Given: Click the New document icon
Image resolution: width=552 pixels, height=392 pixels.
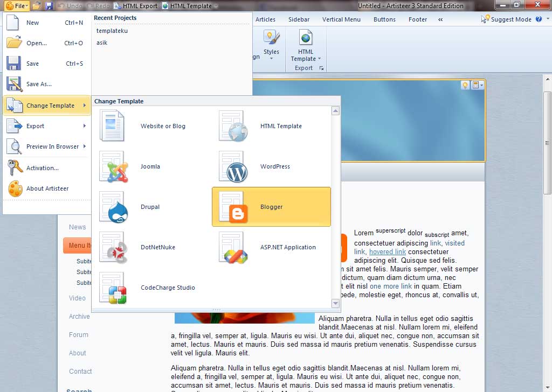Looking at the screenshot, I should coord(13,23).
